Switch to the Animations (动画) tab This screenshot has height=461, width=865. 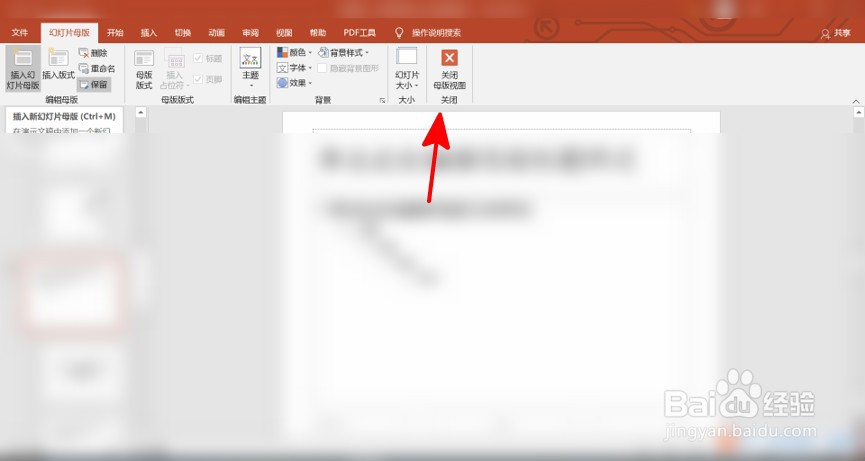(216, 33)
